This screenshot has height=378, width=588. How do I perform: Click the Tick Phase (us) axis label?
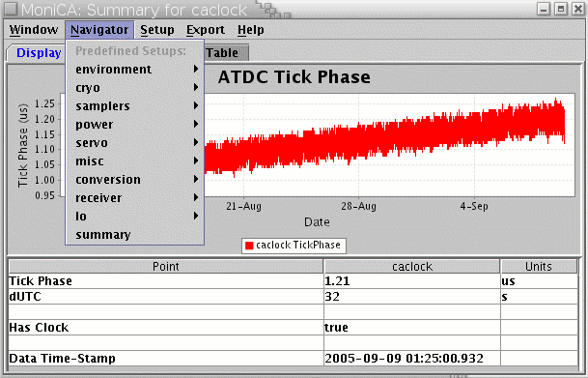tap(23, 145)
